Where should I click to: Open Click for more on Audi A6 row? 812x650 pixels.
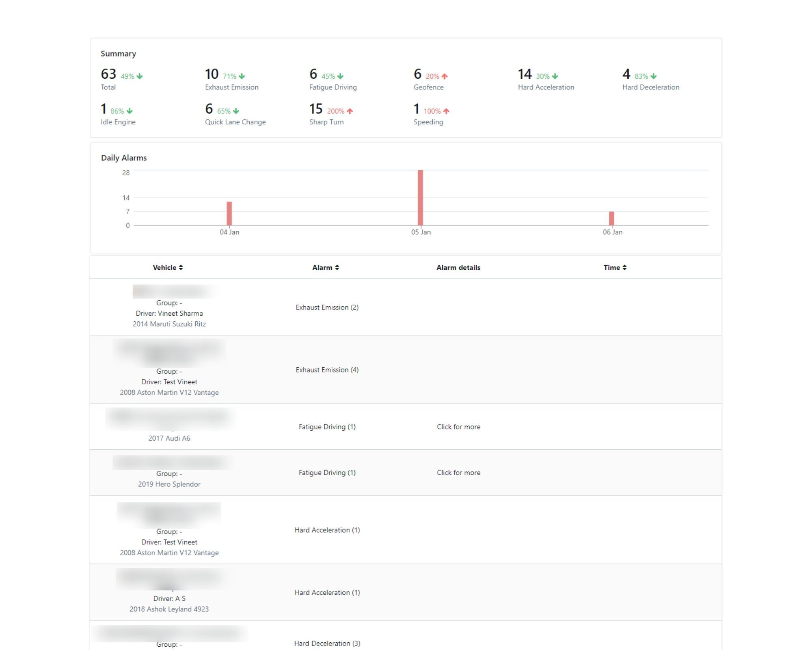458,427
